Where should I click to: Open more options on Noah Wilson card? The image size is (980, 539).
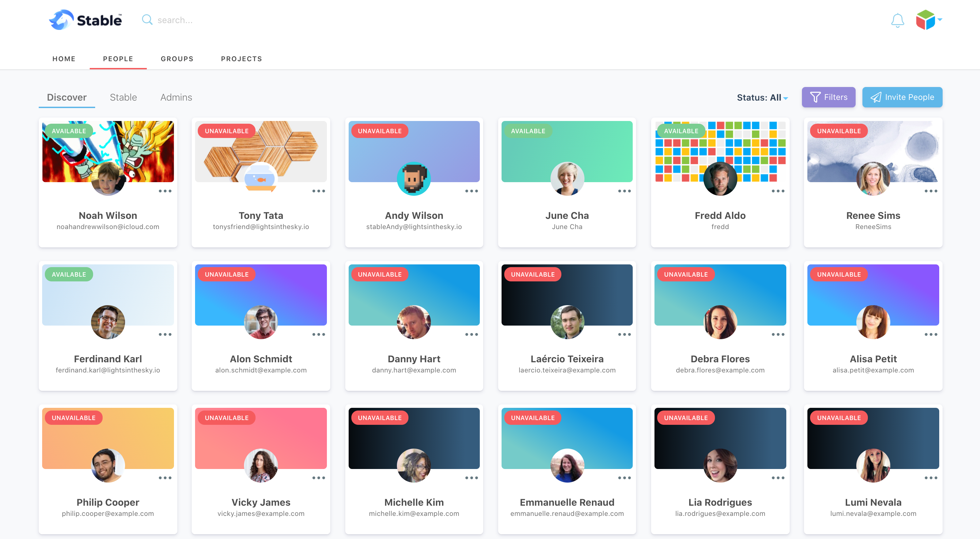165,191
